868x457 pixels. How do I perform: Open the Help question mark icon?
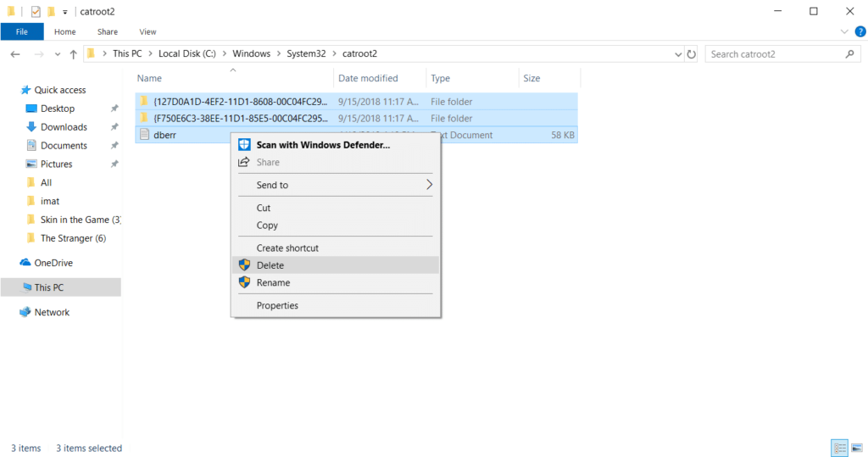point(860,31)
